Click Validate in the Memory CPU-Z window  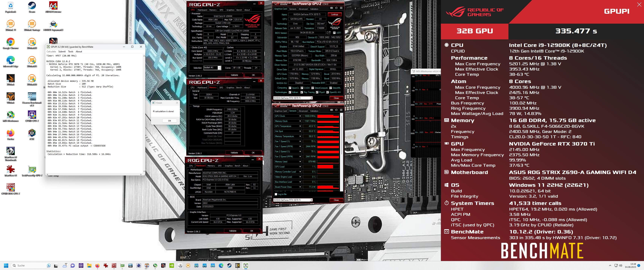click(x=234, y=153)
